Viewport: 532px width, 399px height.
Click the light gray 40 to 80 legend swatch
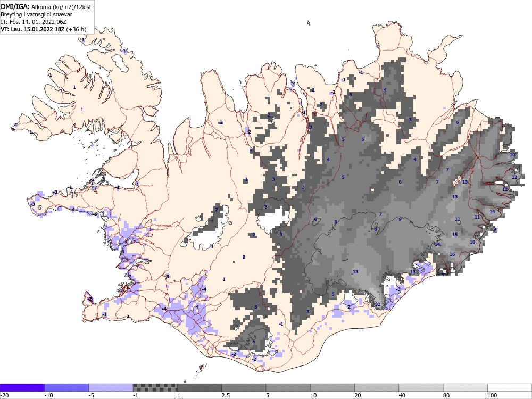point(421,387)
